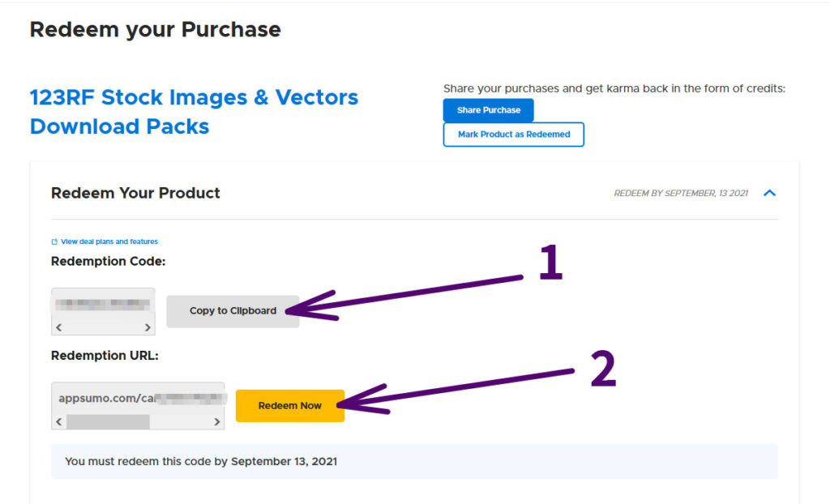Click the yellow Redeem Now button
The height and width of the screenshot is (504, 830).
[289, 405]
